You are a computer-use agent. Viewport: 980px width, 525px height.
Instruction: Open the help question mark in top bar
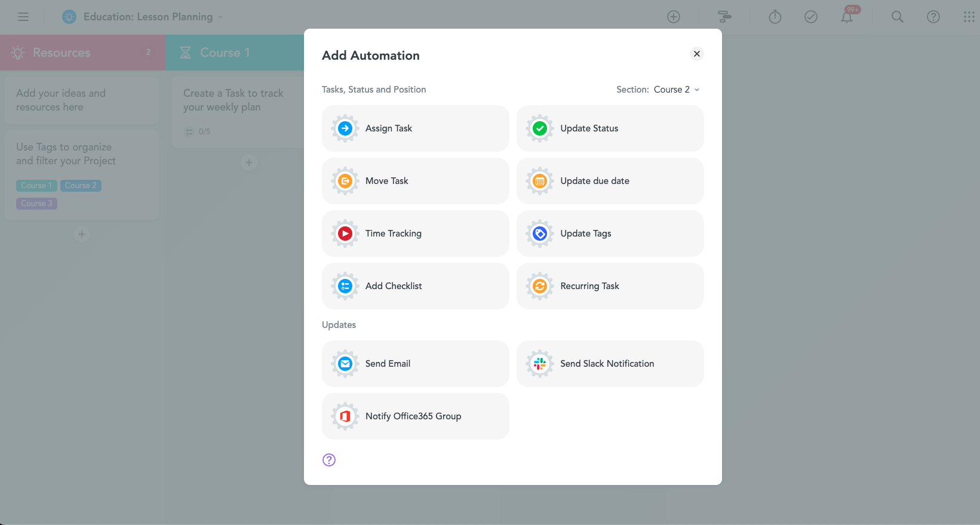point(933,17)
